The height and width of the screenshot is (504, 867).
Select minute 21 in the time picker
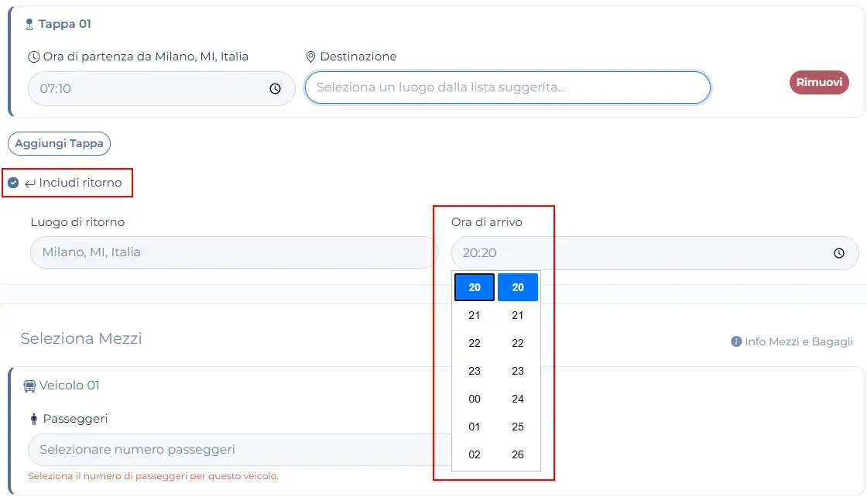(x=518, y=315)
